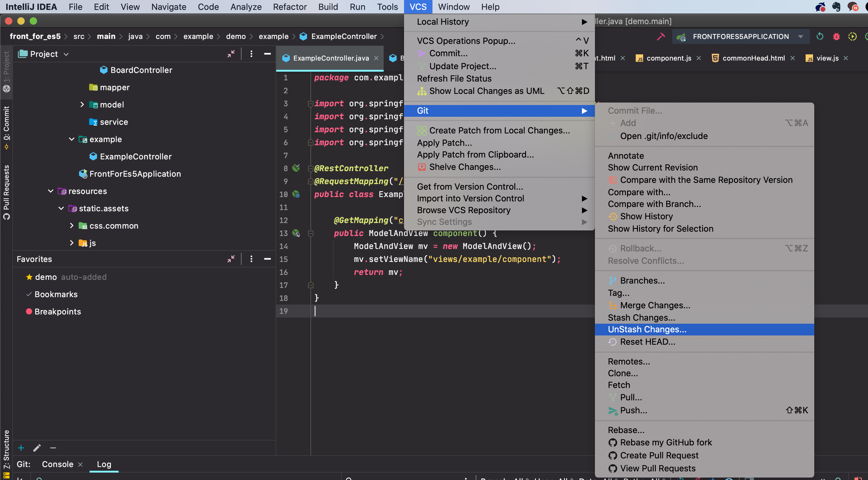Open Favorites panel options menu
This screenshot has height=480, width=868.
[x=251, y=259]
